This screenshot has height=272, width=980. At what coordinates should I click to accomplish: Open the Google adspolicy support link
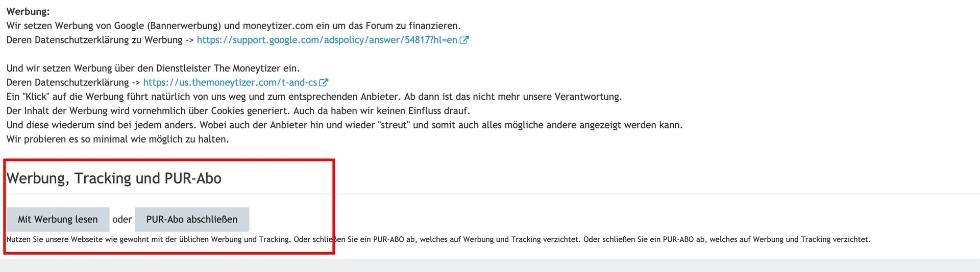coord(327,40)
